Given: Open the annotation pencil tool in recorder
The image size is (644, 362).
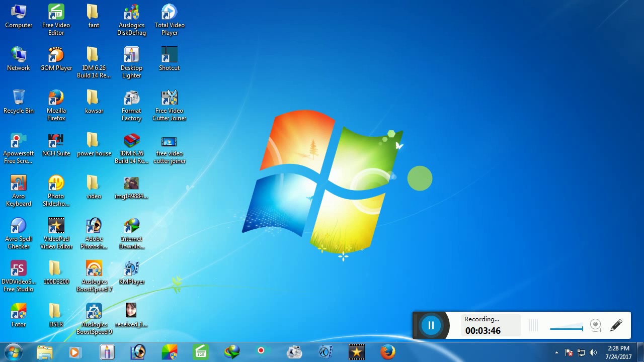Looking at the screenshot, I should [x=616, y=326].
